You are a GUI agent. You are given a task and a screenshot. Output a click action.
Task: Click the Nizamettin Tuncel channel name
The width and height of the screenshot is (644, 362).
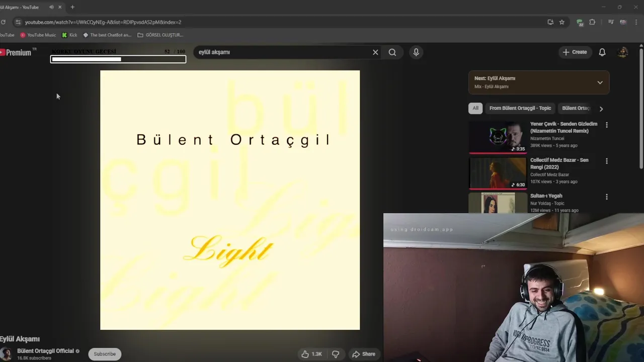click(547, 138)
